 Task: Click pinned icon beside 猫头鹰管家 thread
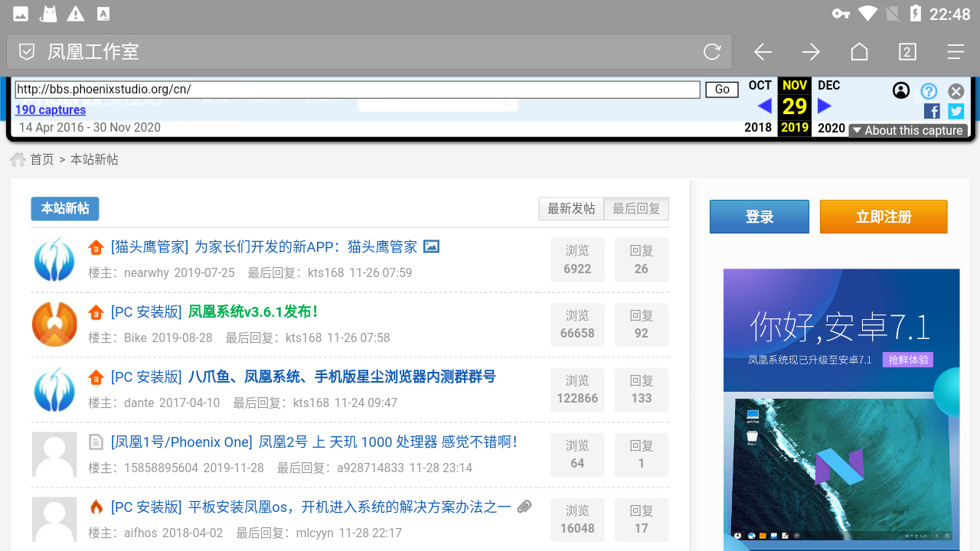click(x=96, y=247)
